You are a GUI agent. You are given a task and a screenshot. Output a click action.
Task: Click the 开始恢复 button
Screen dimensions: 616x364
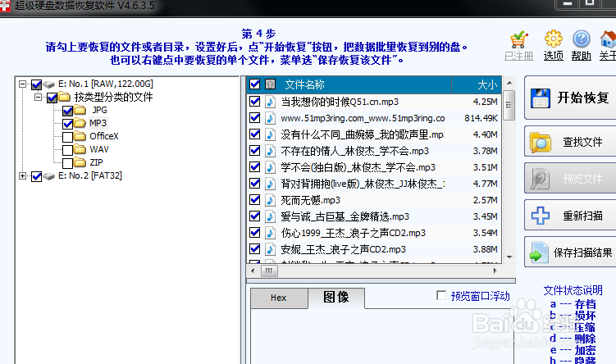(x=570, y=98)
